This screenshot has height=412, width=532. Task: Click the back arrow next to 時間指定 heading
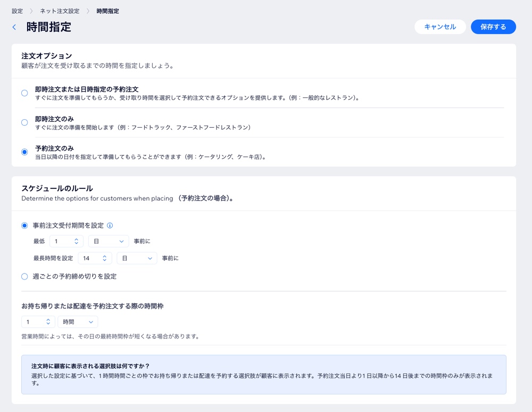[x=14, y=27]
